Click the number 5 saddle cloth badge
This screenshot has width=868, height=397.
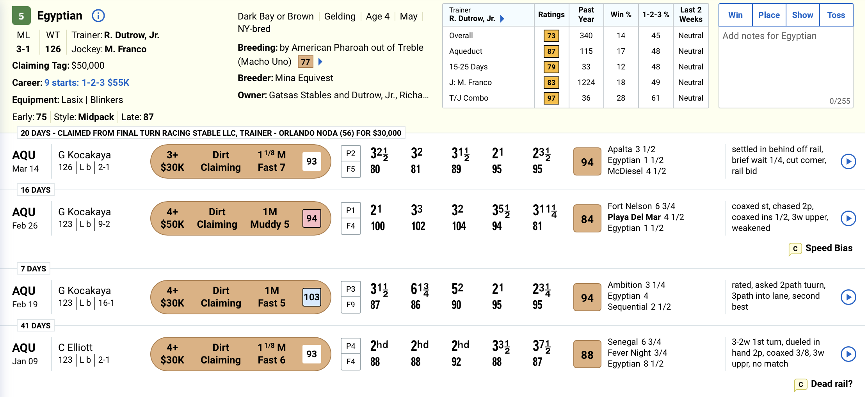21,16
